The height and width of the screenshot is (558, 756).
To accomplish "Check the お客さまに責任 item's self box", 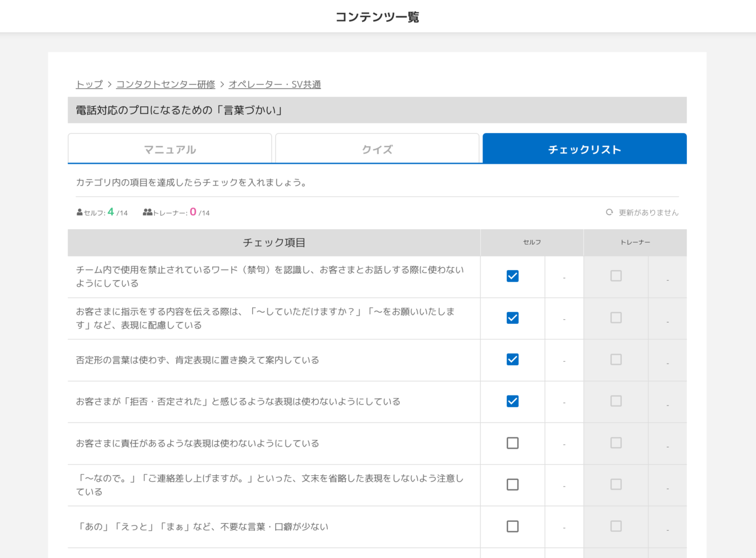I will (x=512, y=443).
